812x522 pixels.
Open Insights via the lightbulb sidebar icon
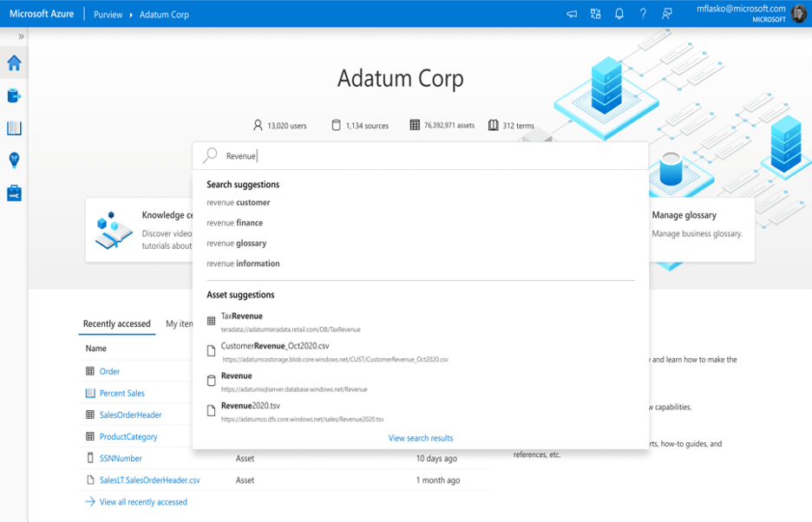click(15, 160)
